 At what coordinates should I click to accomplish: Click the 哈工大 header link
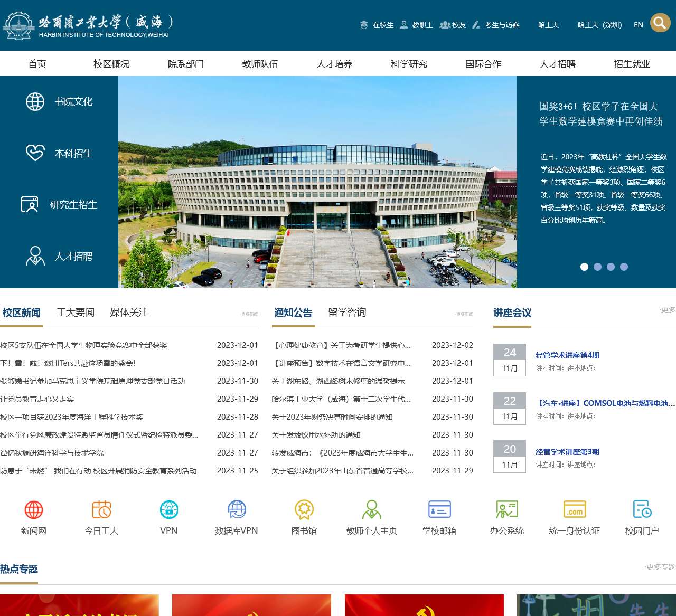point(549,25)
